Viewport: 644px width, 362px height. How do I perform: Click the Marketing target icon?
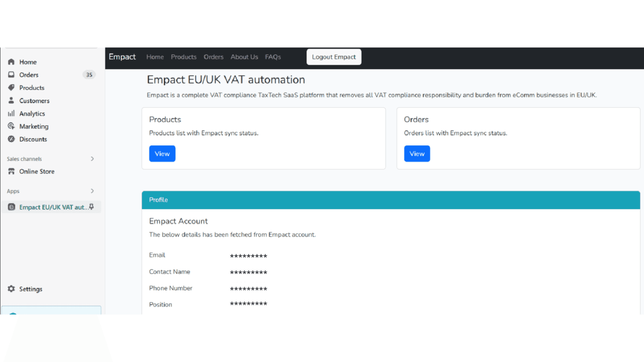pos(11,126)
